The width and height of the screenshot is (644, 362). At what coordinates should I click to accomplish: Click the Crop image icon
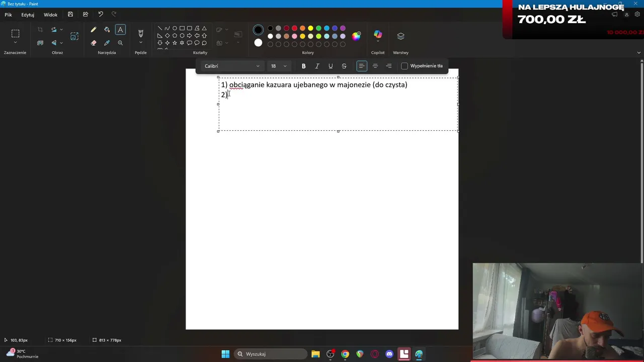40,30
